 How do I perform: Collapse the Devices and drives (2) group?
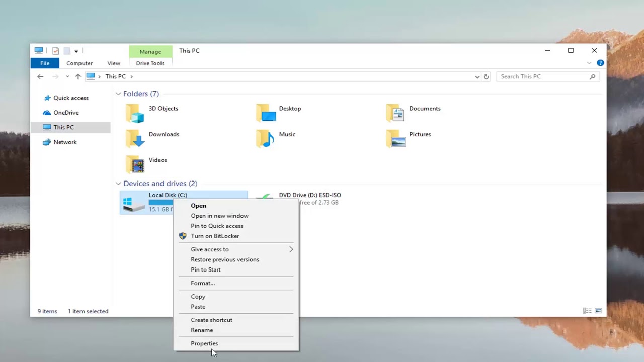[118, 184]
